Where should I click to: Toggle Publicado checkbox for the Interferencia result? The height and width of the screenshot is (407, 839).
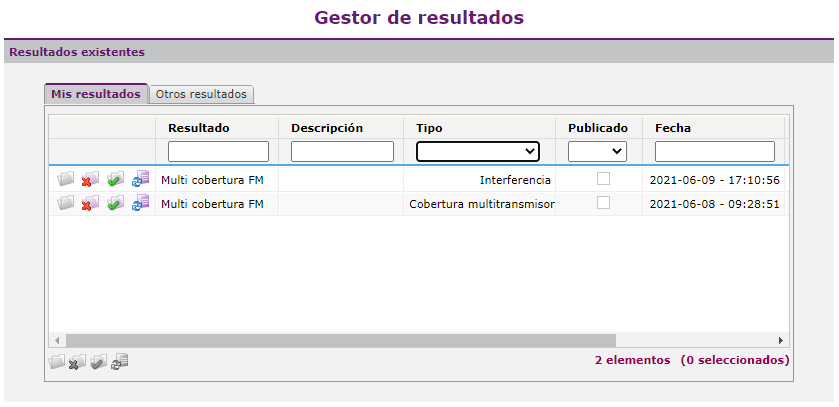[604, 180]
